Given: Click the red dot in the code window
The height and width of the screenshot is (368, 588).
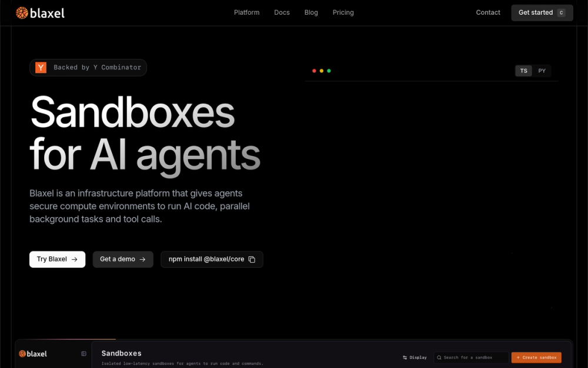Looking at the screenshot, I should 314,71.
